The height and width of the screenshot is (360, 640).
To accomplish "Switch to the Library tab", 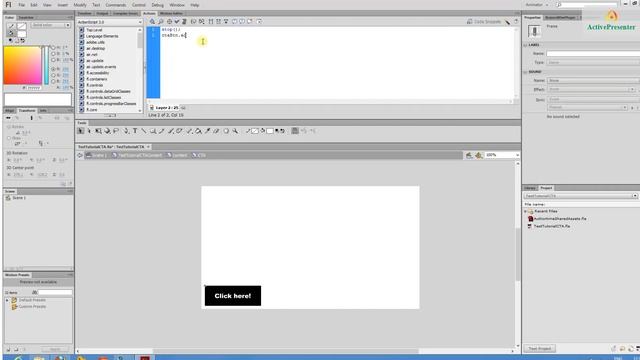I will [530, 188].
